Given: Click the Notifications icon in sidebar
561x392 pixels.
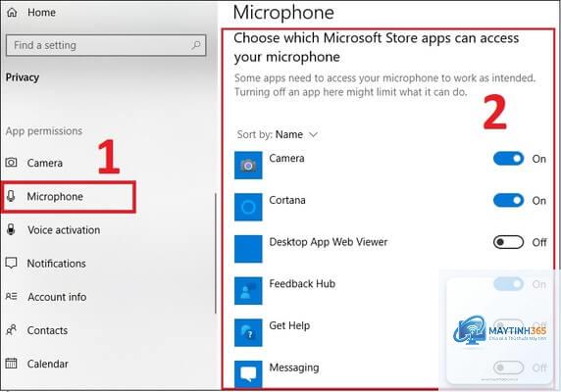Looking at the screenshot, I should [x=11, y=264].
